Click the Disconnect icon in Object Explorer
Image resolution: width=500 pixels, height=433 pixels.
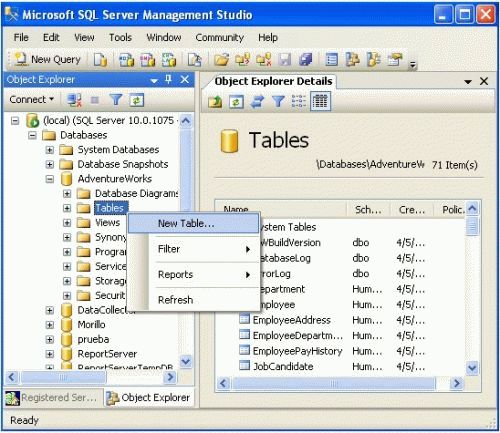[x=74, y=100]
